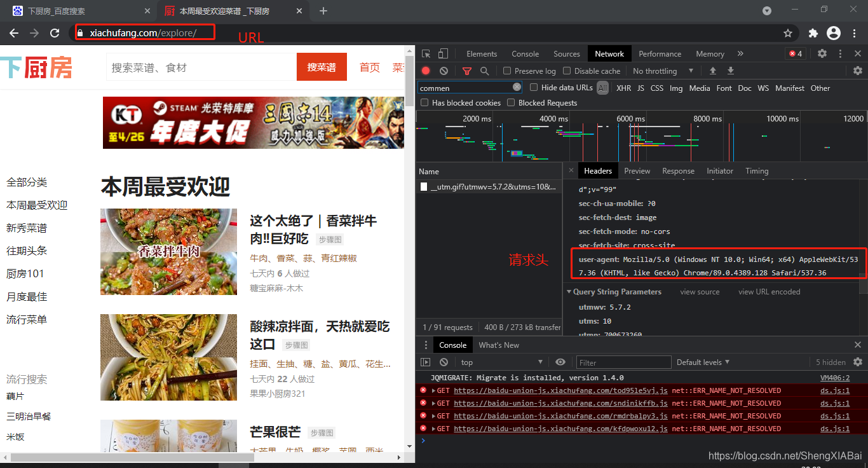Open console settings gear icon
Screen dimensions: 868x468
click(857, 362)
